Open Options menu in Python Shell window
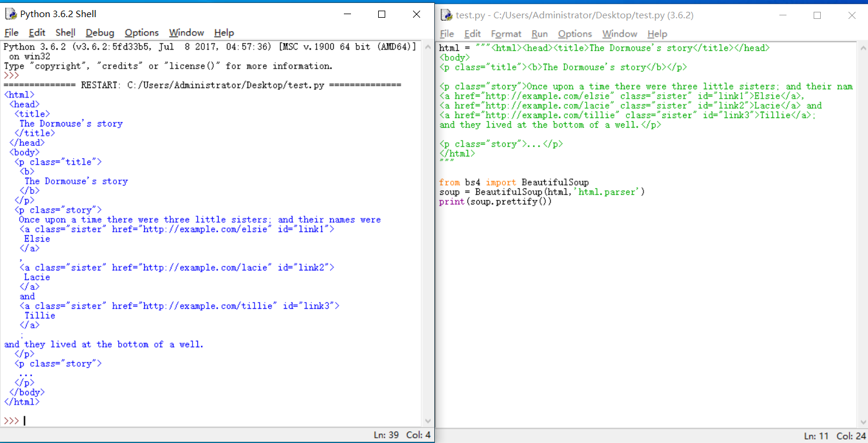The width and height of the screenshot is (868, 443). pos(142,32)
